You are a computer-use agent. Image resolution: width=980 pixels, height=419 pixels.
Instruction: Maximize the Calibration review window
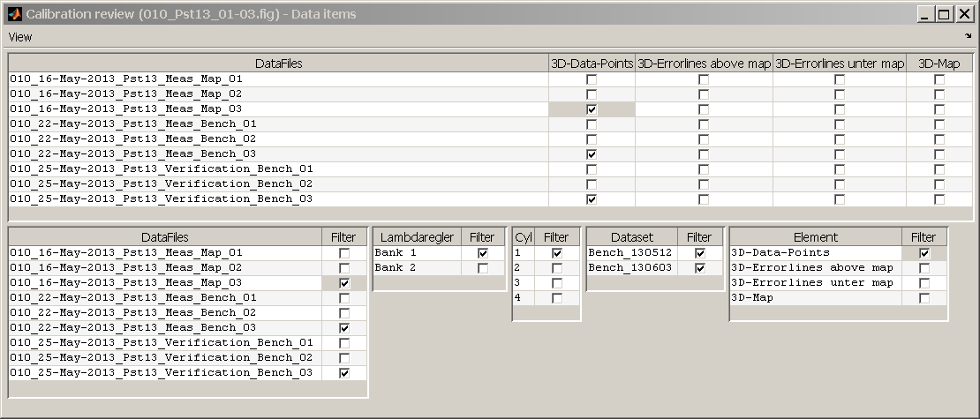(x=944, y=14)
